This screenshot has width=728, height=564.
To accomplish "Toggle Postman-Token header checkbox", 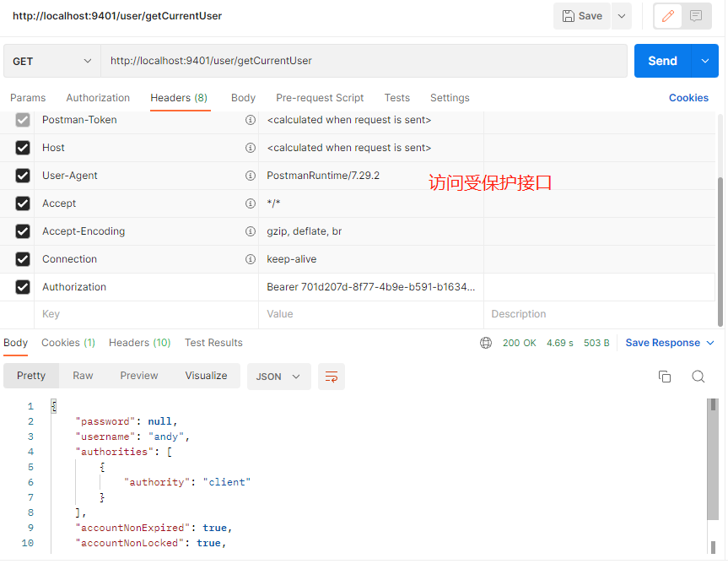I will tap(23, 120).
